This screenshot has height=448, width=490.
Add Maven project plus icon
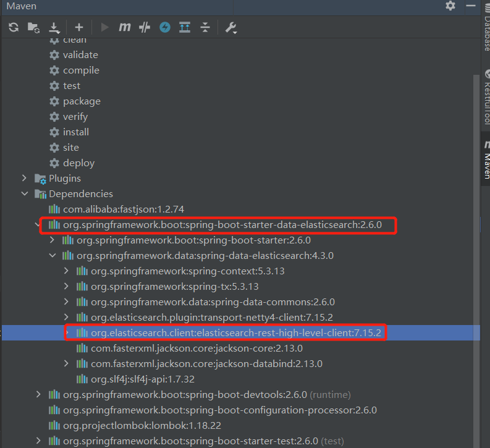(79, 27)
